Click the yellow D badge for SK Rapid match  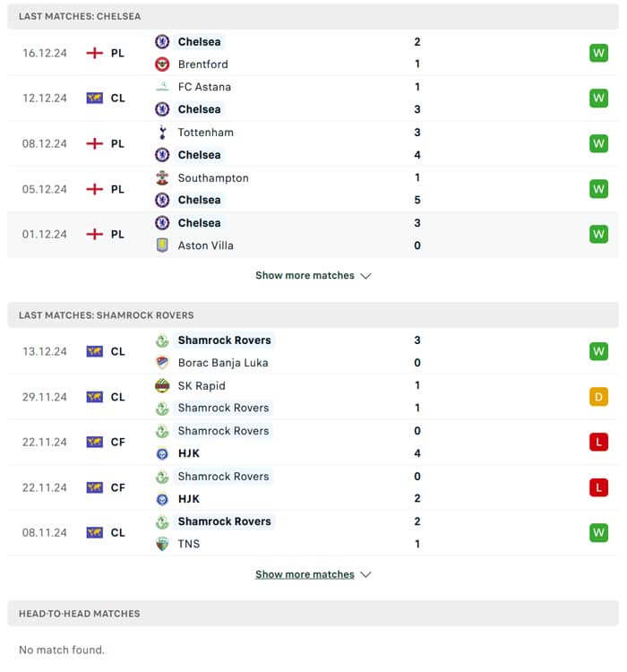tap(598, 397)
